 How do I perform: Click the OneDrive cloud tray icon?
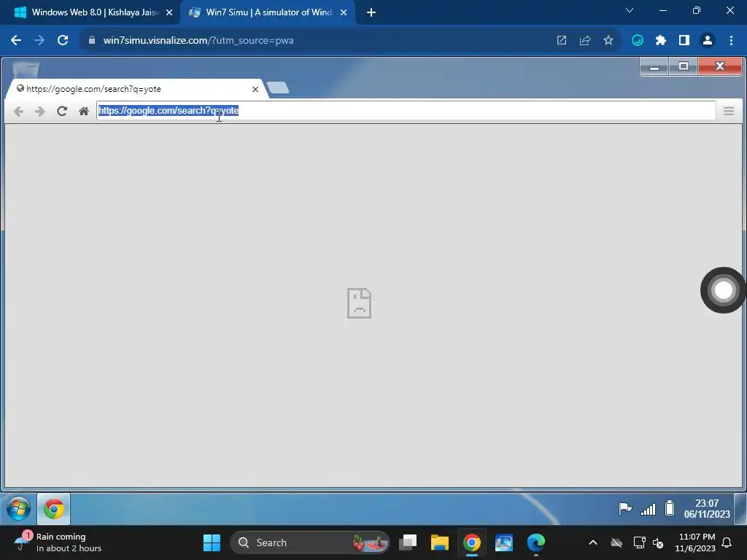click(x=616, y=542)
